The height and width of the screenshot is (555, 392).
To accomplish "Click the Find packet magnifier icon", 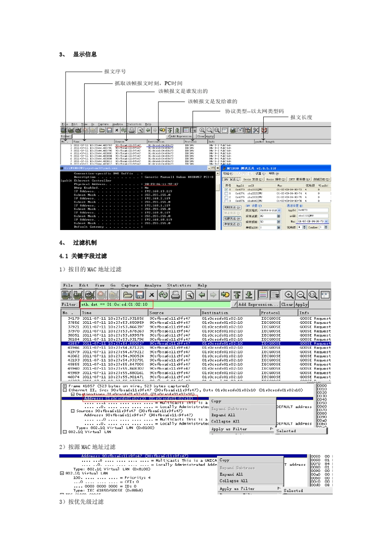I will (x=190, y=295).
